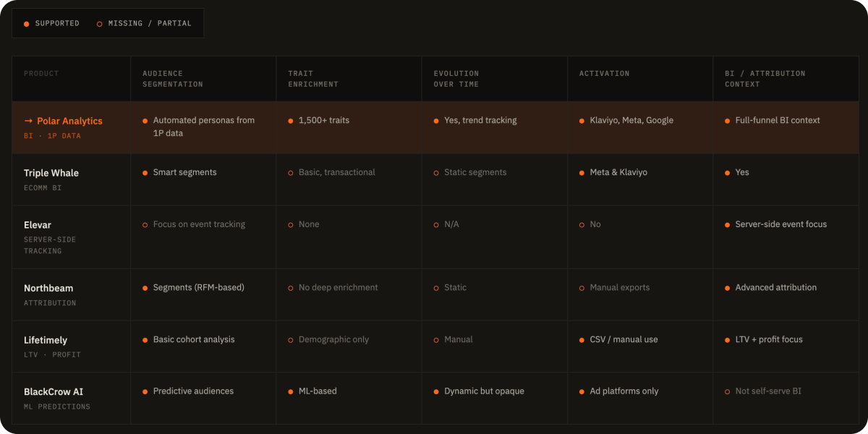The height and width of the screenshot is (434, 868).
Task: Select the Northbeam product name
Action: point(48,288)
